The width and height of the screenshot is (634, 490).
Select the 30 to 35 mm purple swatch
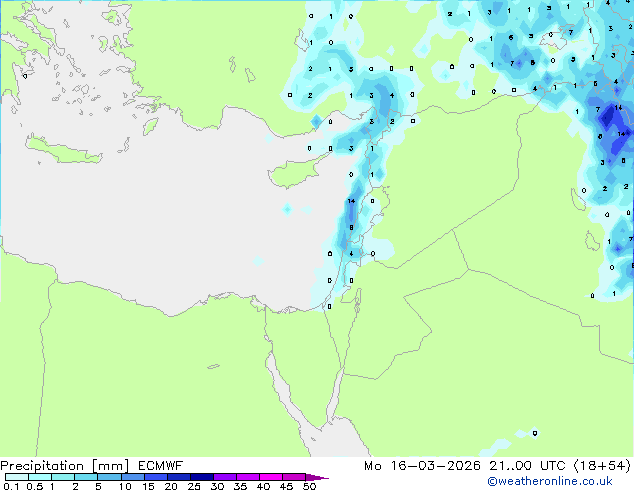[x=225, y=477]
